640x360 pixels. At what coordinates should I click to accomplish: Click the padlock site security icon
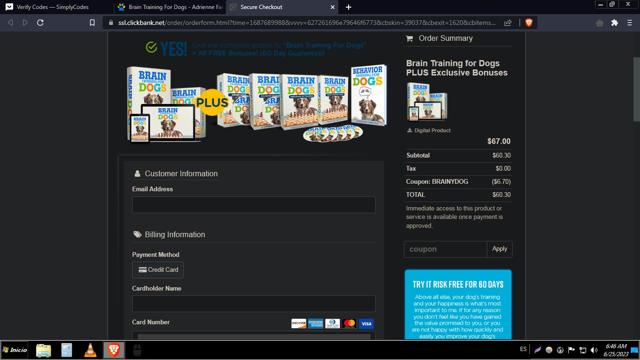(x=111, y=23)
